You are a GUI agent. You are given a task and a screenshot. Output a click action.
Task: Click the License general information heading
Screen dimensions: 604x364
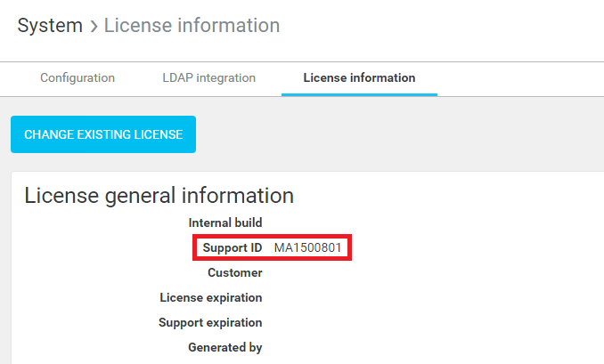pyautogui.click(x=159, y=196)
